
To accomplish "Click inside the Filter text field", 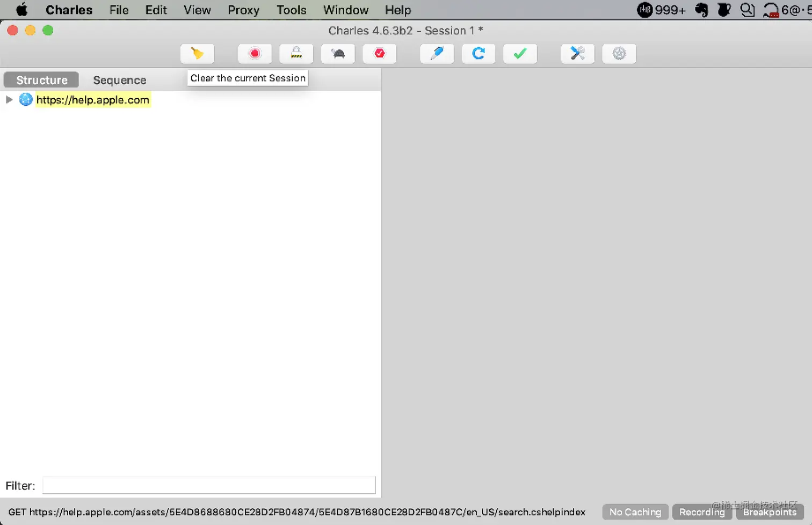I will (x=209, y=485).
